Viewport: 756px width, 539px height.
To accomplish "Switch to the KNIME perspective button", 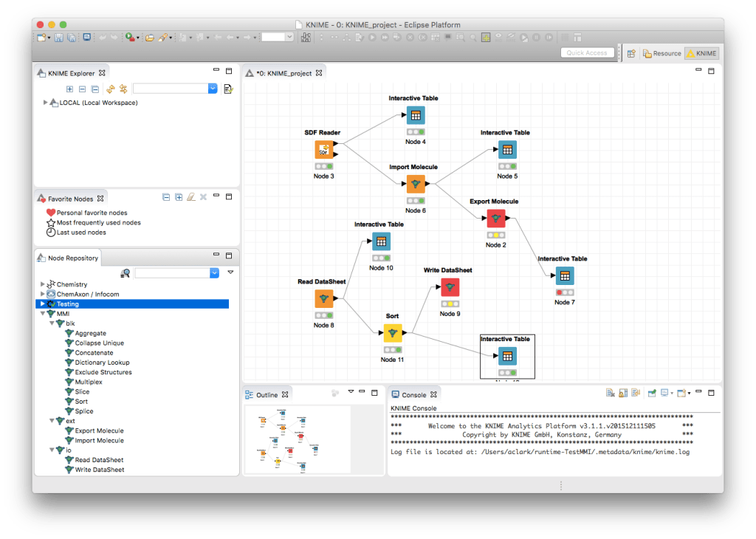I will point(701,53).
